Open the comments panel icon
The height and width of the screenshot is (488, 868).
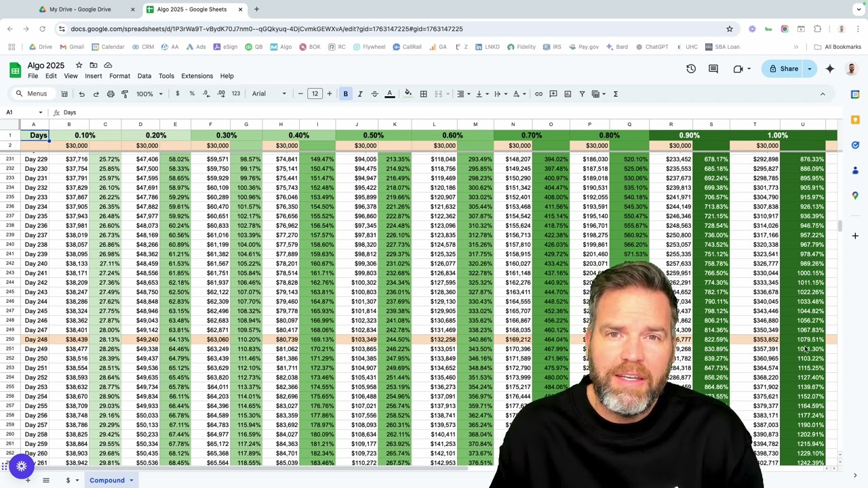tap(713, 68)
